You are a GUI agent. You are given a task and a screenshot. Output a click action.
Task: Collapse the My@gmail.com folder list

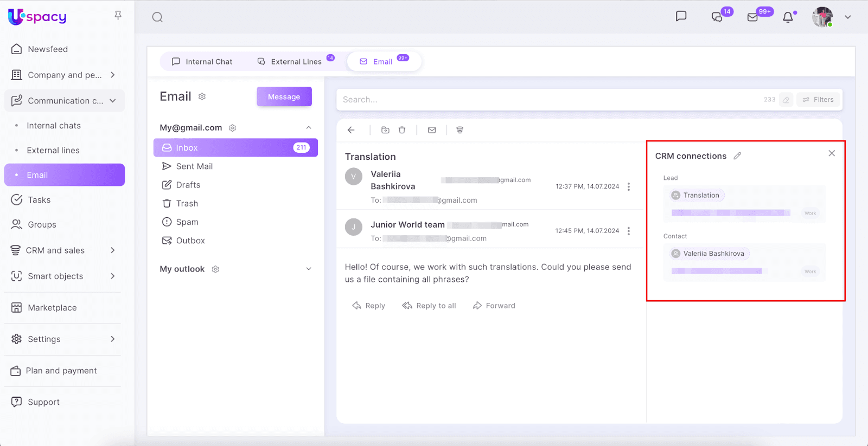[309, 128]
